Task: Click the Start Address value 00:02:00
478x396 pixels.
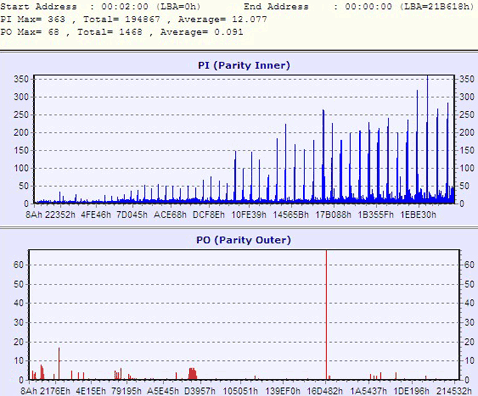Action: point(125,7)
